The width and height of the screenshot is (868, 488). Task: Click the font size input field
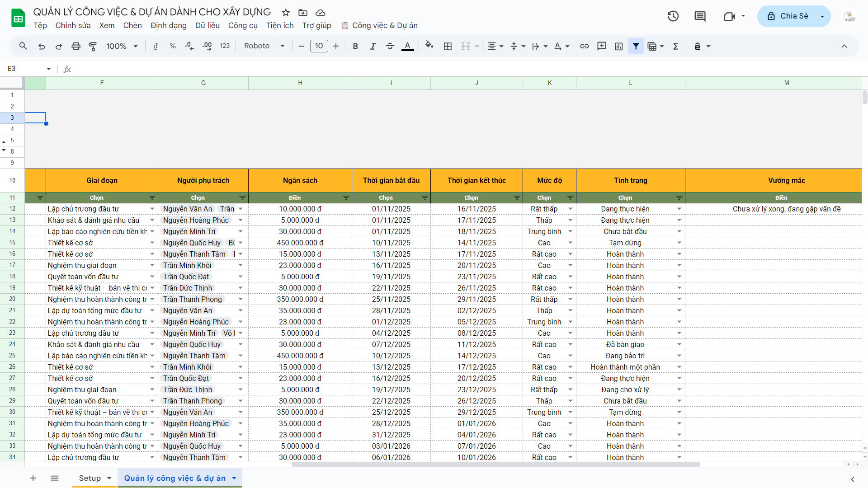point(319,46)
